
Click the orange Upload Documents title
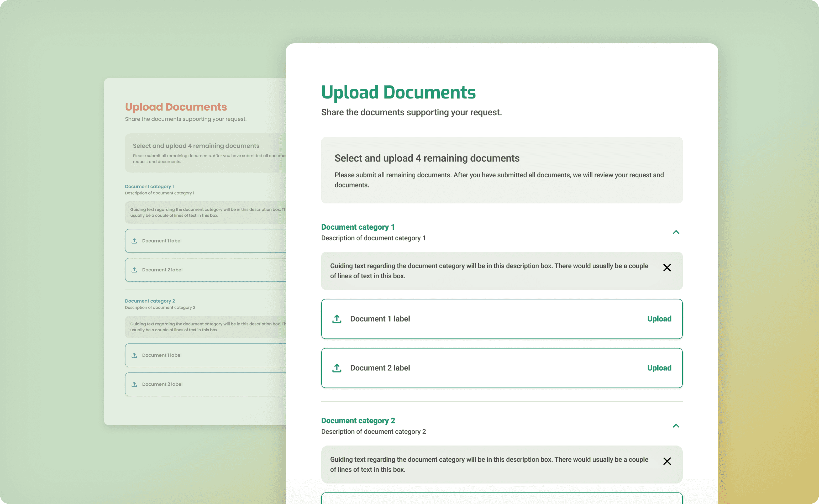pos(176,107)
